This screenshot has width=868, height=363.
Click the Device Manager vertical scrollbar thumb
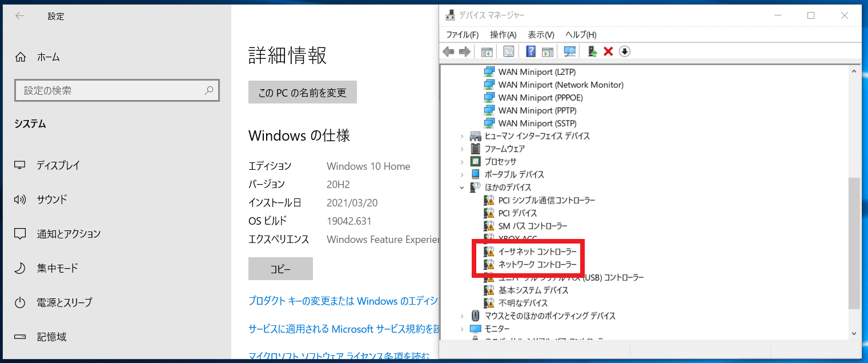pyautogui.click(x=854, y=243)
